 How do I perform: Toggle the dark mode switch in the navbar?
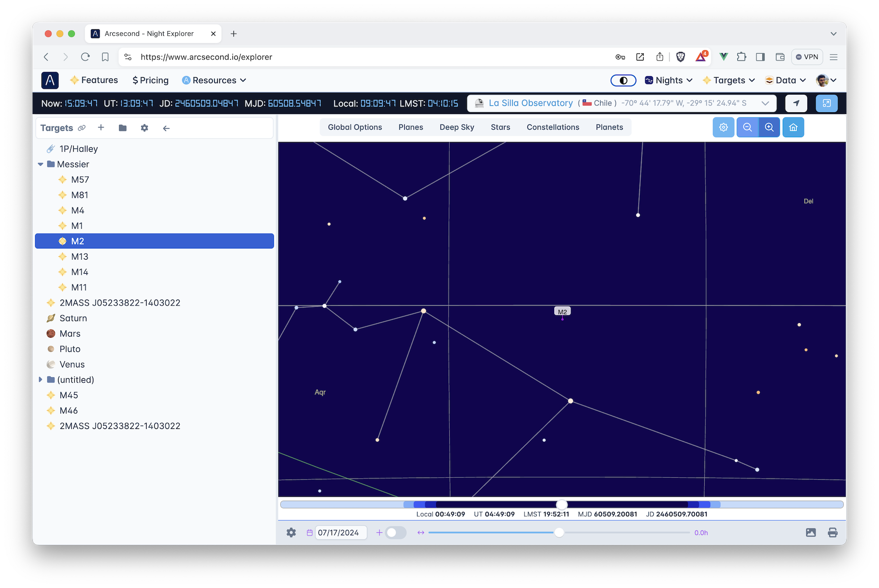click(623, 80)
